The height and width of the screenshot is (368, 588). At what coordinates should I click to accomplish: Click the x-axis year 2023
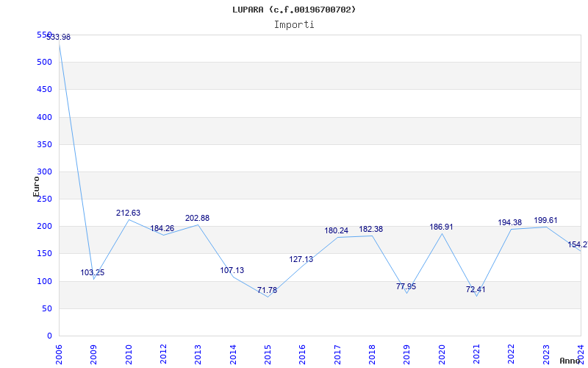546,354
